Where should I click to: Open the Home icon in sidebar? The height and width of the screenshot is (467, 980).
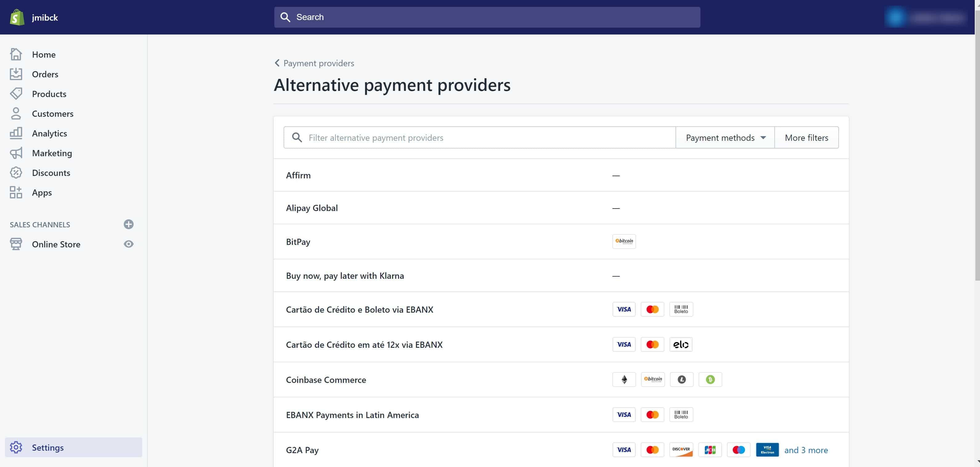point(16,55)
